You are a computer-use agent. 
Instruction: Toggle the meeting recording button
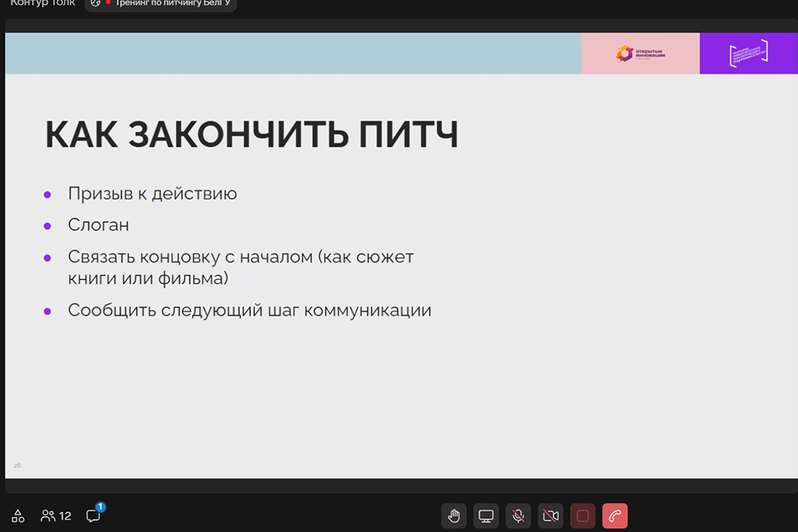point(583,516)
